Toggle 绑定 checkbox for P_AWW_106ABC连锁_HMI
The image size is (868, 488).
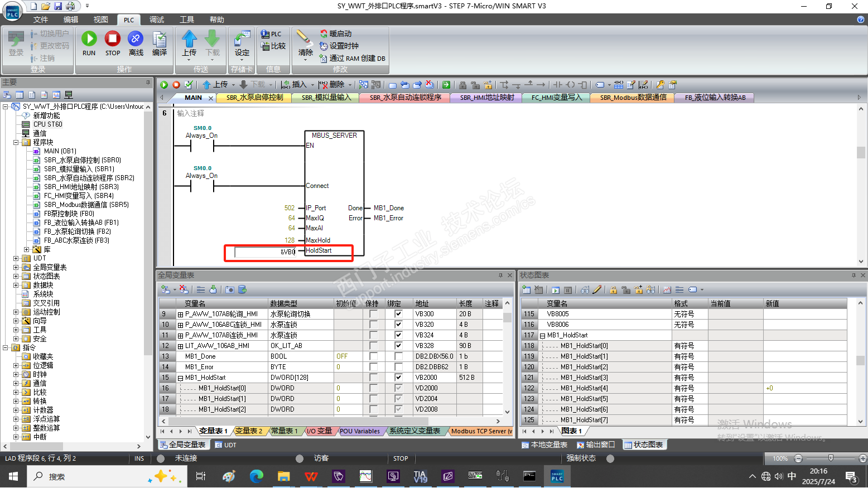[398, 325]
